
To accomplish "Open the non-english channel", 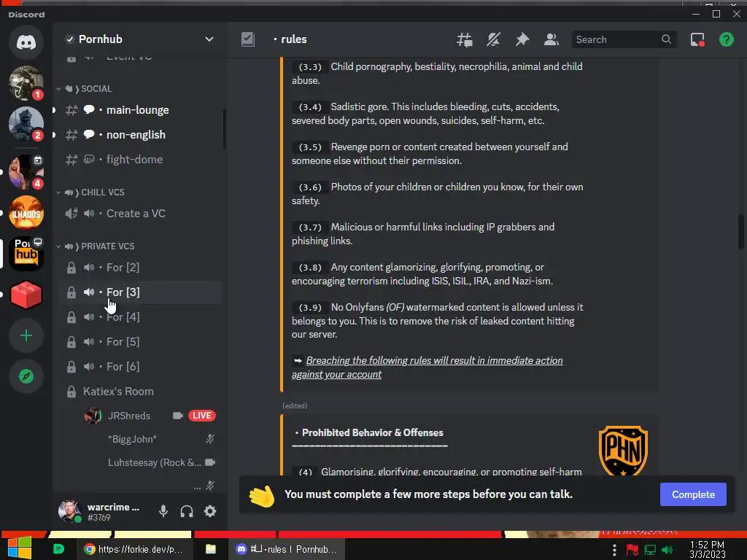I will 138,135.
